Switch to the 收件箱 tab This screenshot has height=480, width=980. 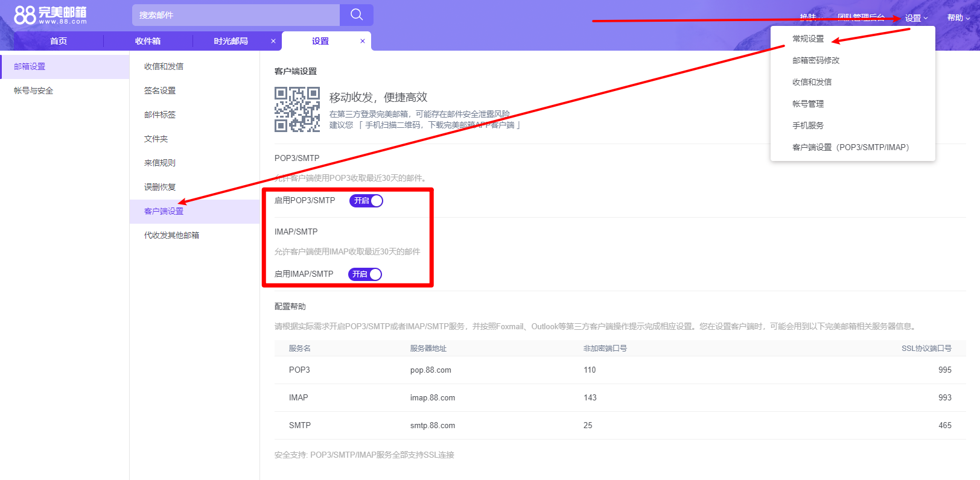tap(148, 41)
